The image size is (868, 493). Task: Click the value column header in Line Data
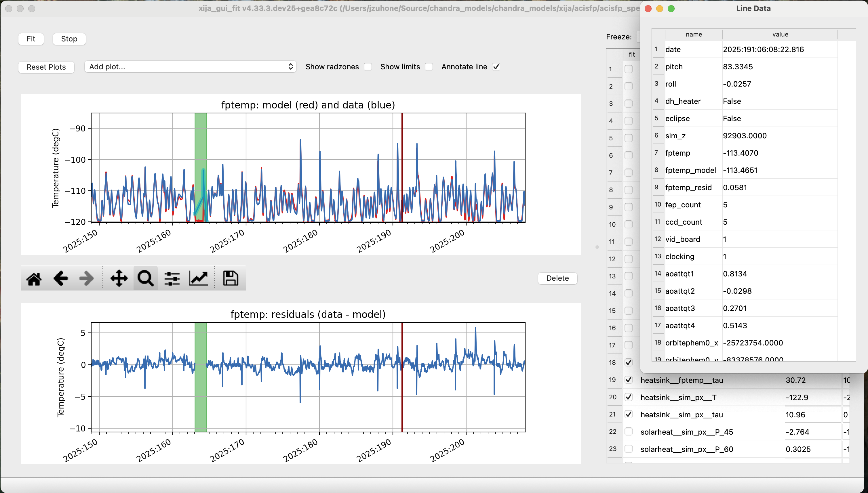click(780, 35)
